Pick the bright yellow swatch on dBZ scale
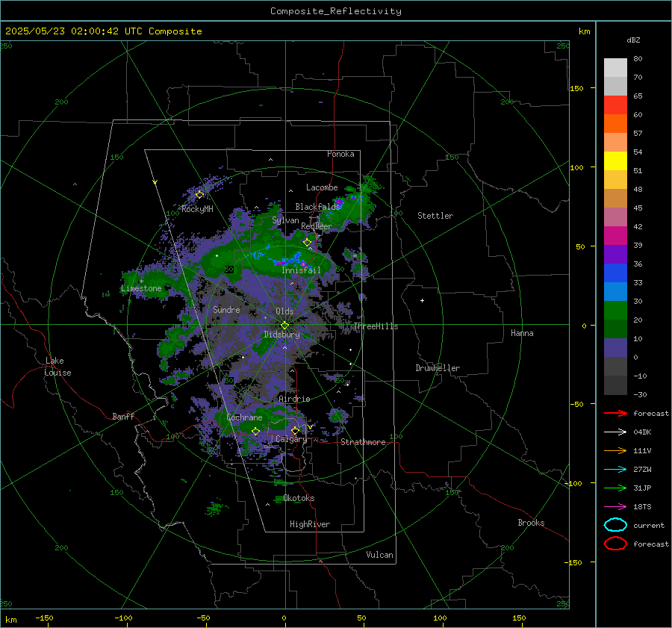The height and width of the screenshot is (628, 672). tap(615, 161)
